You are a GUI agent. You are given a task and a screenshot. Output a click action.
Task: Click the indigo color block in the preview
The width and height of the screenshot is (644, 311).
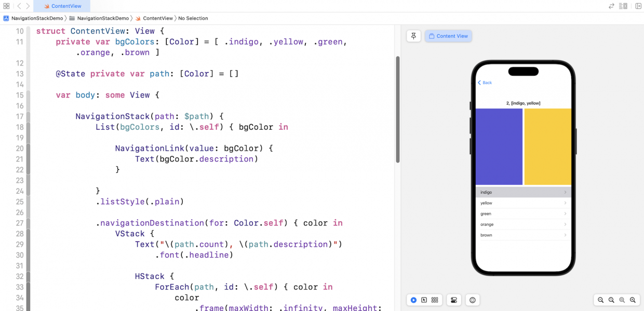click(x=499, y=146)
